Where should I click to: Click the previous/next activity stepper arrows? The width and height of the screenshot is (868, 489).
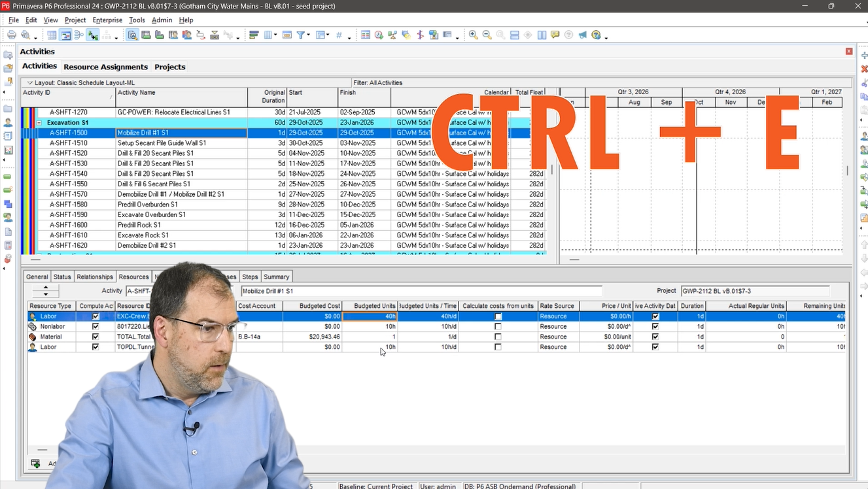(45, 290)
